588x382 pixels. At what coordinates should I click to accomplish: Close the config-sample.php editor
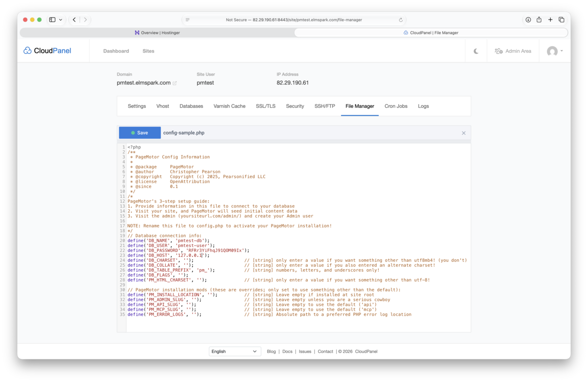464,133
